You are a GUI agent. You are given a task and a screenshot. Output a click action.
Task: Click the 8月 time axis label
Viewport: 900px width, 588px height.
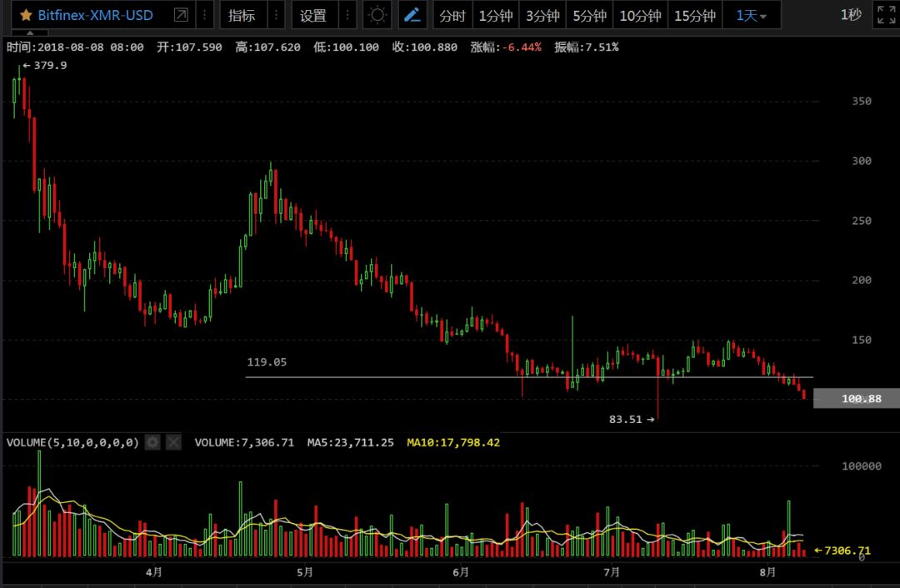(767, 572)
